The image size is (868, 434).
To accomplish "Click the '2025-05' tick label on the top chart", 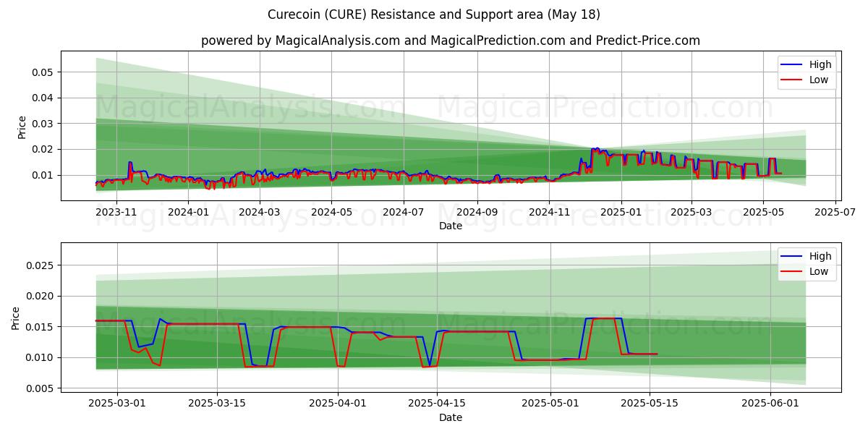I will 763,212.
